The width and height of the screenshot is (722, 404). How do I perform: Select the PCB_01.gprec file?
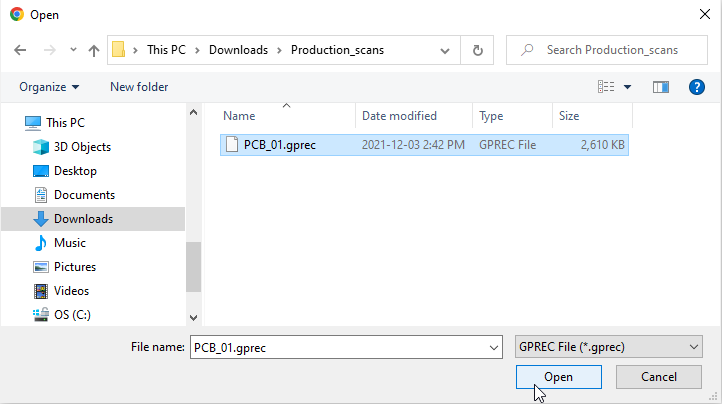(x=279, y=145)
